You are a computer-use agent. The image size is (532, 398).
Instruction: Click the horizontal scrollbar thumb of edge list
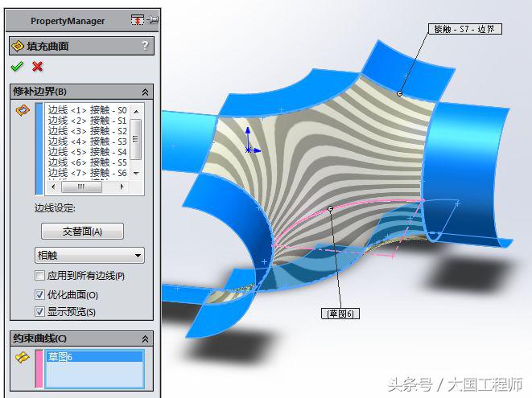(81, 187)
